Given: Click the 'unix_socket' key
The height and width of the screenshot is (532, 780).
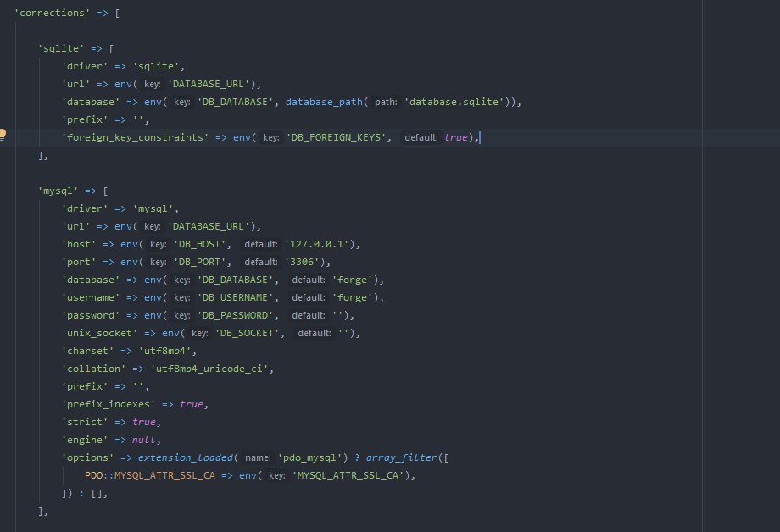Looking at the screenshot, I should point(99,333).
